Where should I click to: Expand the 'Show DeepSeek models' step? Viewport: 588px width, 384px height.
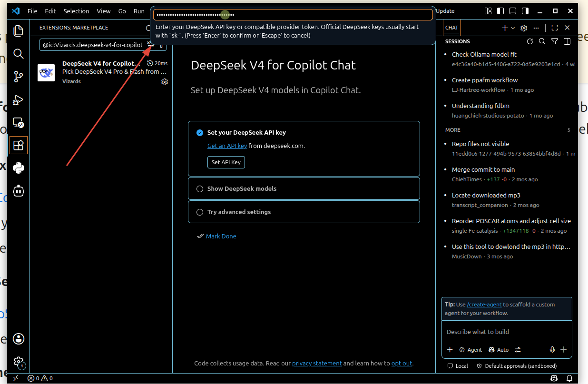(304, 189)
